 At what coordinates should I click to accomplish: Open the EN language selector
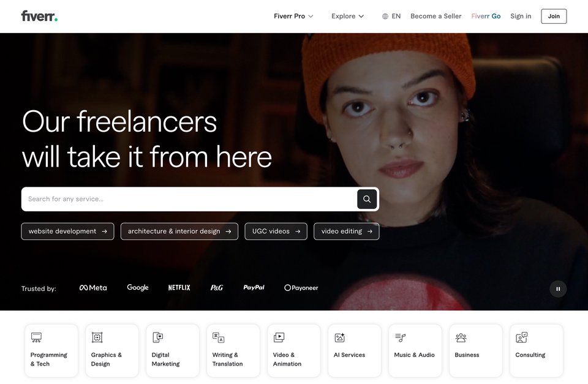pyautogui.click(x=391, y=16)
